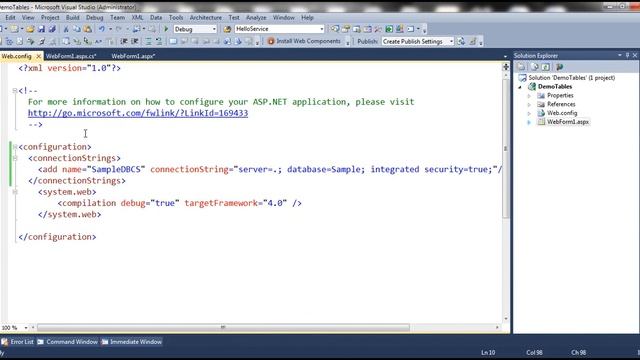640x360 pixels.
Task: Open the Error List panel label
Action: [22, 342]
